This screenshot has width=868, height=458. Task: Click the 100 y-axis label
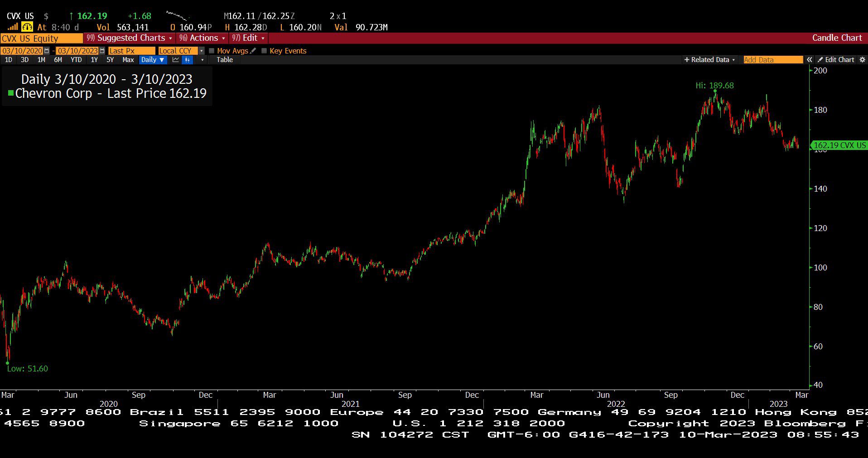click(x=820, y=268)
